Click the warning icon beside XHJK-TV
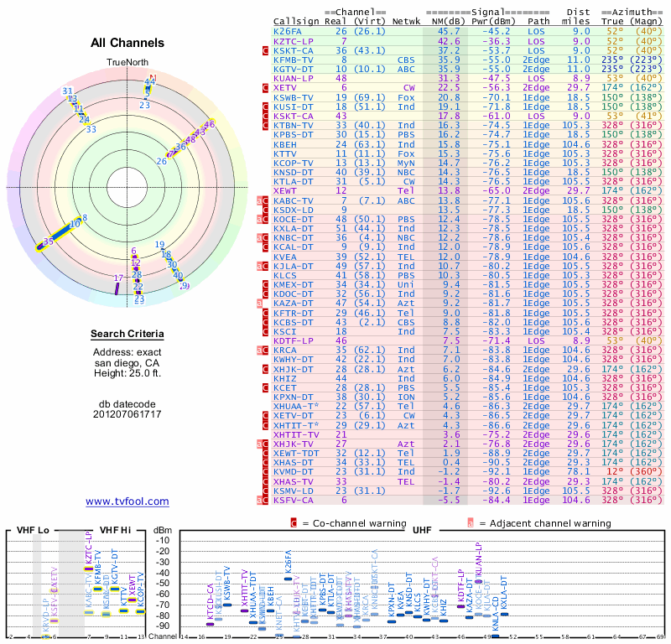The image size is (671, 644). 263,444
